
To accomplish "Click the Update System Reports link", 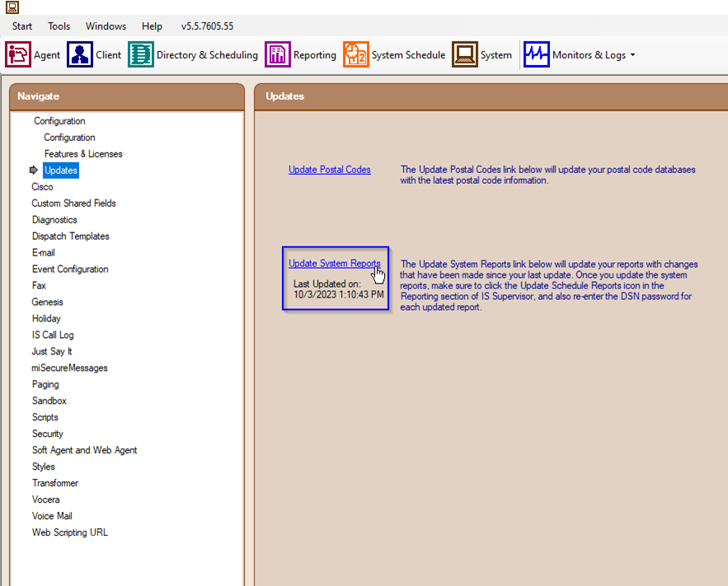I will point(334,264).
